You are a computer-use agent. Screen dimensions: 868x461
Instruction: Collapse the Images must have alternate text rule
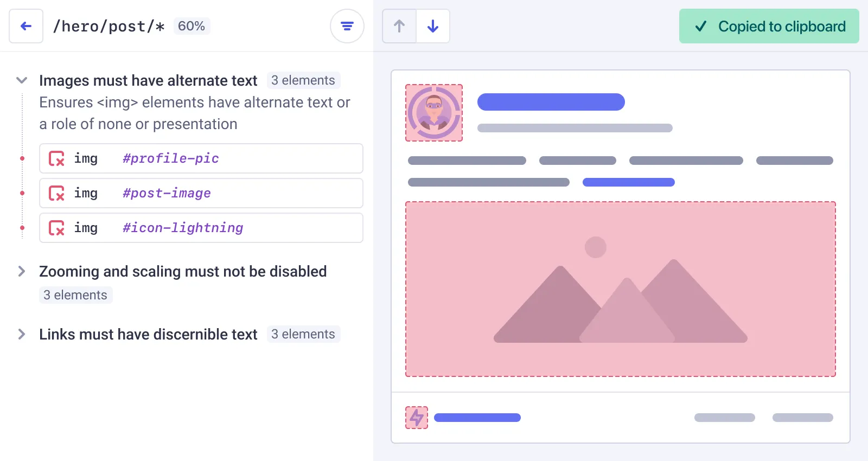[x=22, y=80]
